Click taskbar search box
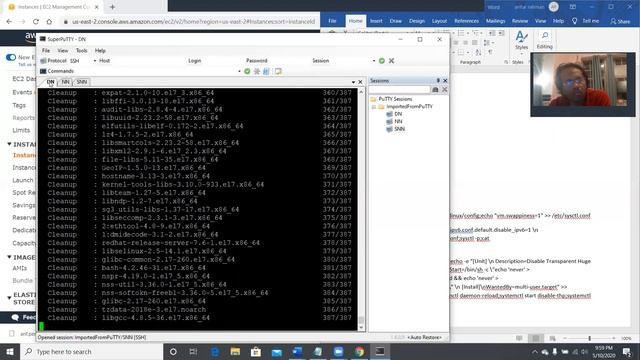 92,351
